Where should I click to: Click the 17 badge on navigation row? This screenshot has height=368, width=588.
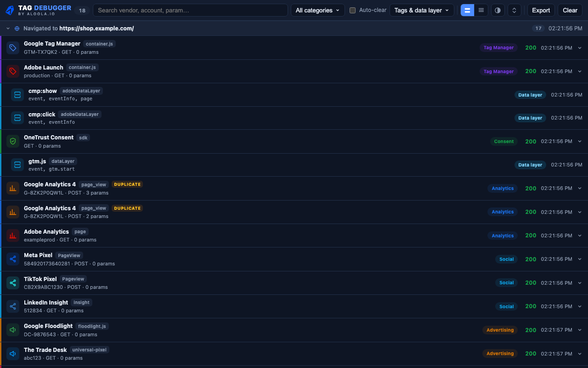[538, 29]
